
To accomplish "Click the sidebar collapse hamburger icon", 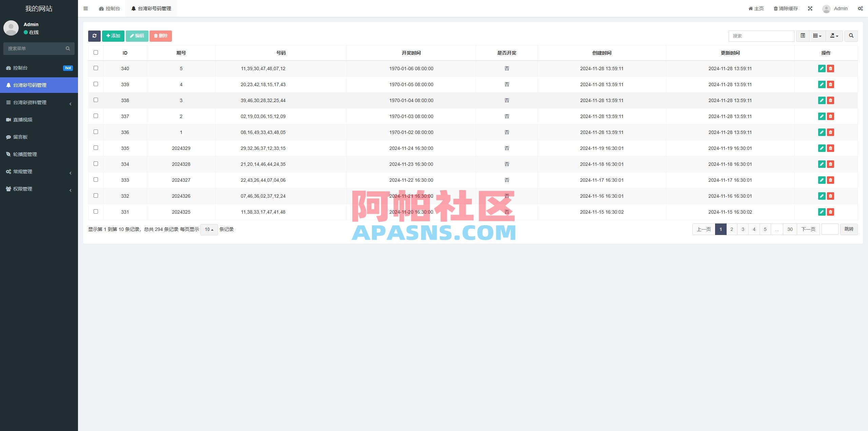I will pyautogui.click(x=86, y=8).
